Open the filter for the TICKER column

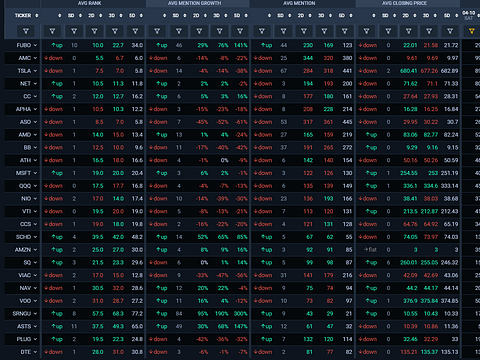(26, 31)
